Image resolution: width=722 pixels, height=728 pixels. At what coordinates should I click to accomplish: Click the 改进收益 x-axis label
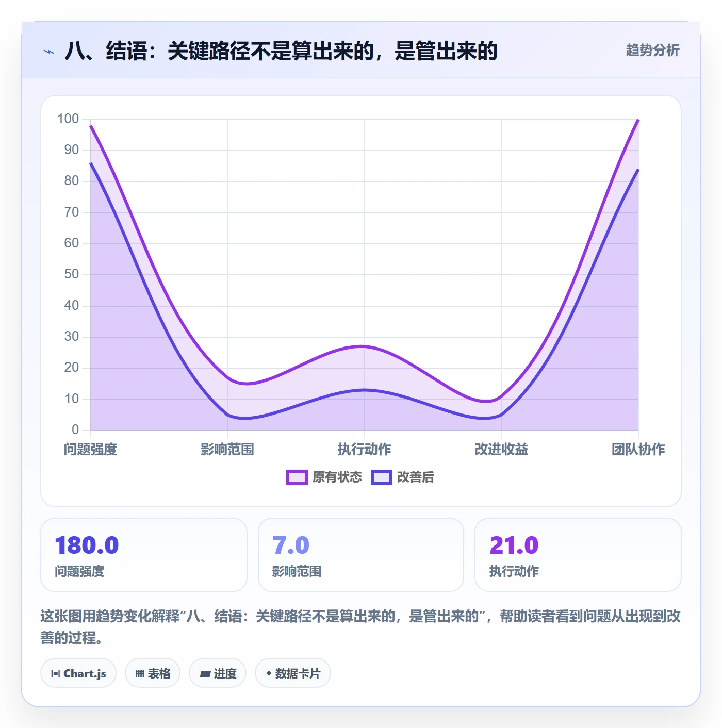point(501,450)
